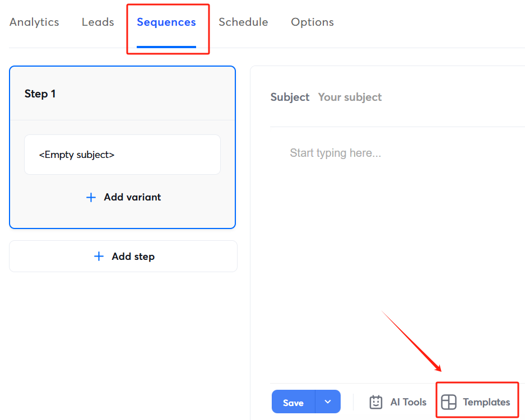Click the Your subject input field
This screenshot has height=420, width=525.
pyautogui.click(x=350, y=97)
